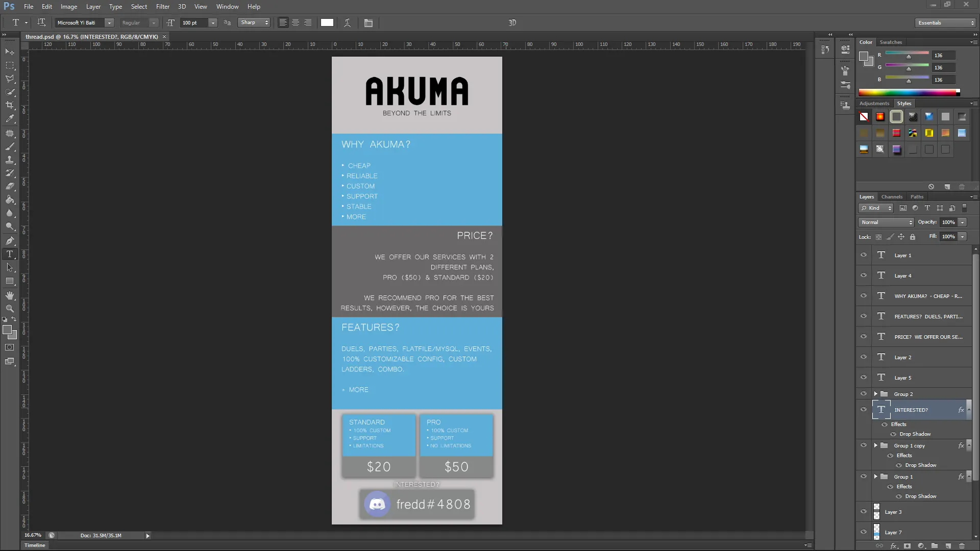Click the lock position icon

pos(901,237)
